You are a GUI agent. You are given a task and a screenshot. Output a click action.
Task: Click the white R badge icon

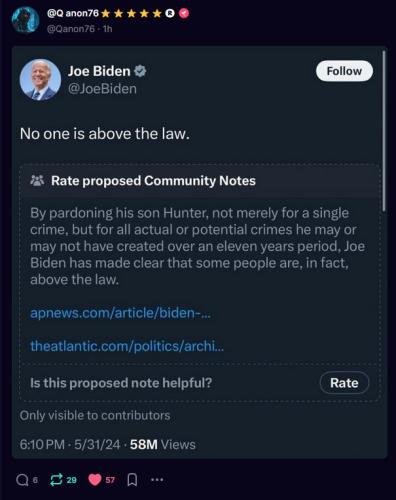170,13
